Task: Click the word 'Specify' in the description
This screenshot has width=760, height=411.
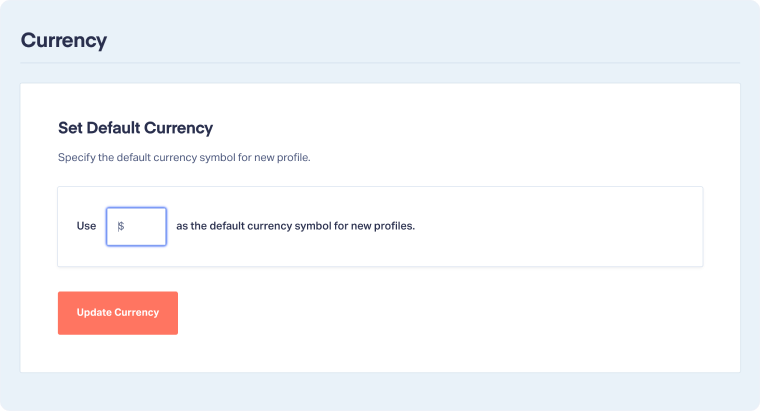Action: click(x=76, y=158)
